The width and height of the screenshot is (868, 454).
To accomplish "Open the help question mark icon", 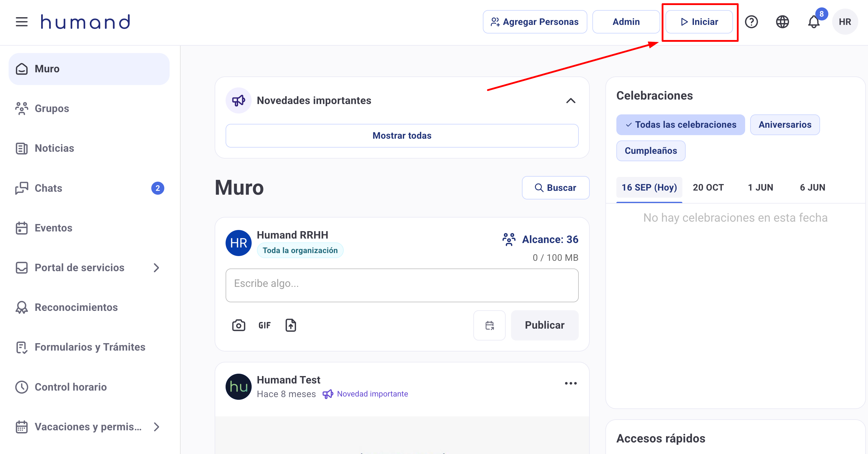I will [x=751, y=22].
